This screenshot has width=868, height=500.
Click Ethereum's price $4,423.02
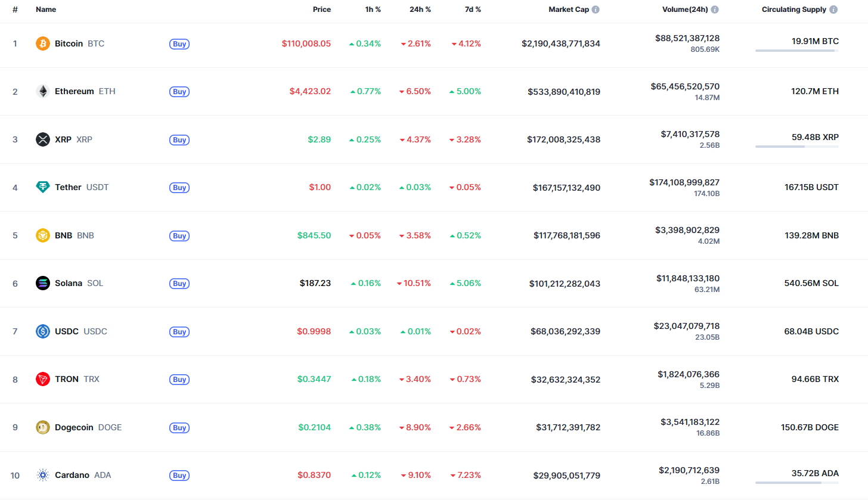310,91
